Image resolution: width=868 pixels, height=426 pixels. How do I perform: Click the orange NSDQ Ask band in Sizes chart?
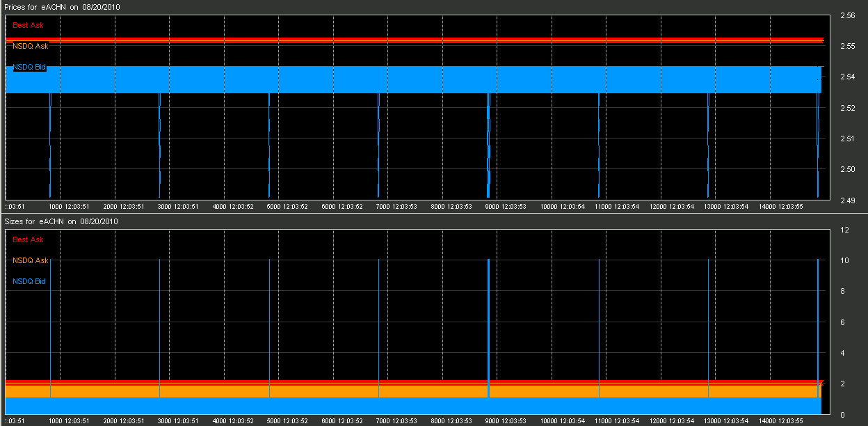pos(415,391)
